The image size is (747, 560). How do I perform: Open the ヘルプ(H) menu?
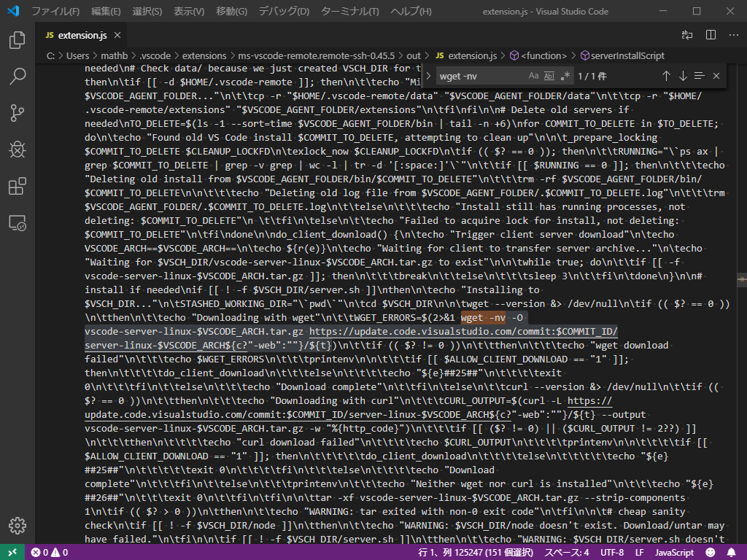tap(411, 11)
